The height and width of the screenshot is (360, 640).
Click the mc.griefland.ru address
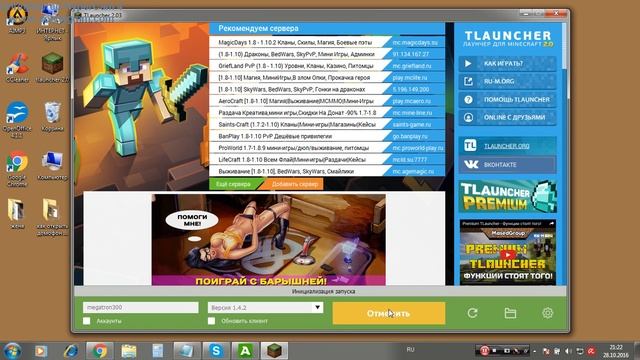click(413, 66)
